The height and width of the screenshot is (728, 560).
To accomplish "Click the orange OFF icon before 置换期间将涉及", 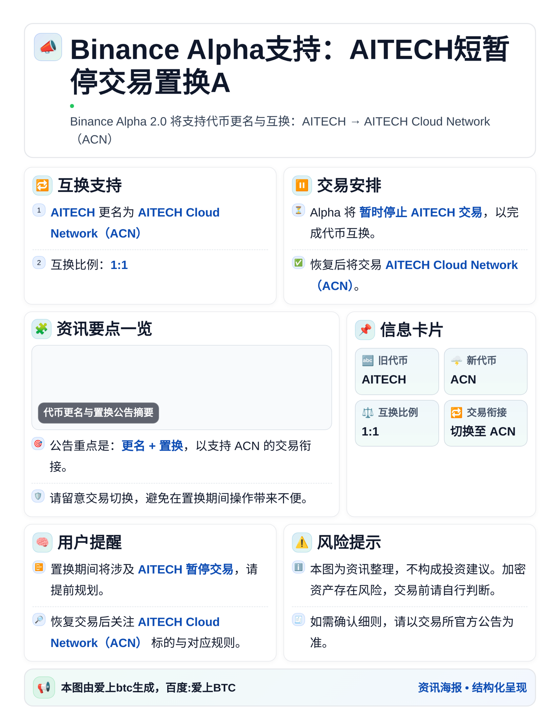I will coord(39,567).
